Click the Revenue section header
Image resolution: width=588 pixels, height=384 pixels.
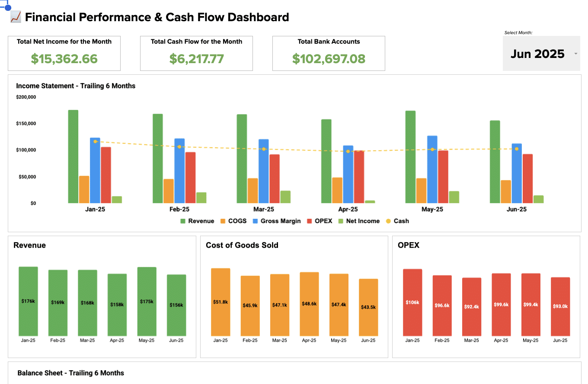pos(29,245)
